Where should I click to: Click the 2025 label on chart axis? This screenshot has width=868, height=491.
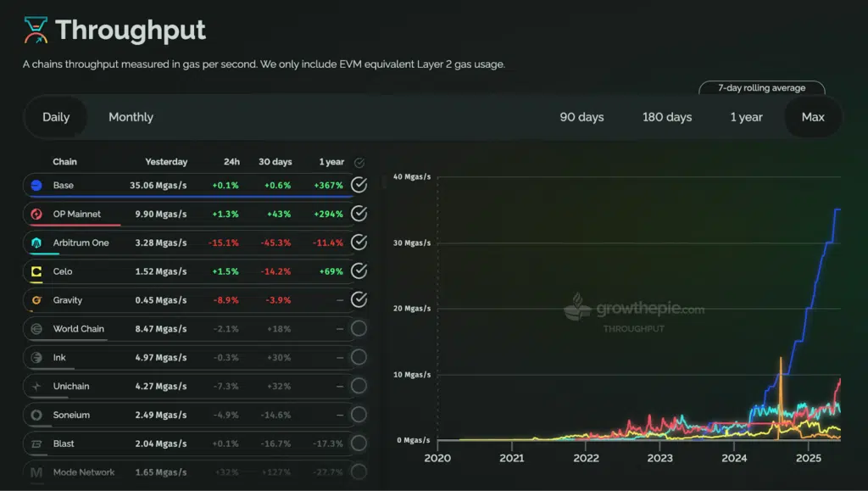pos(808,458)
